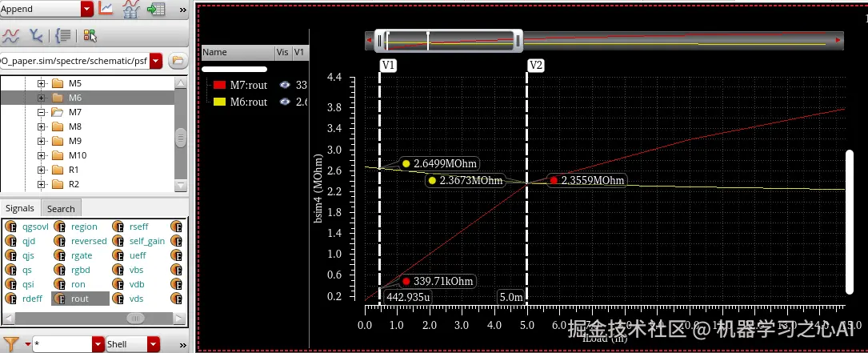Click the select-signals grid pointer icon
The image size is (868, 353).
tap(90, 36)
